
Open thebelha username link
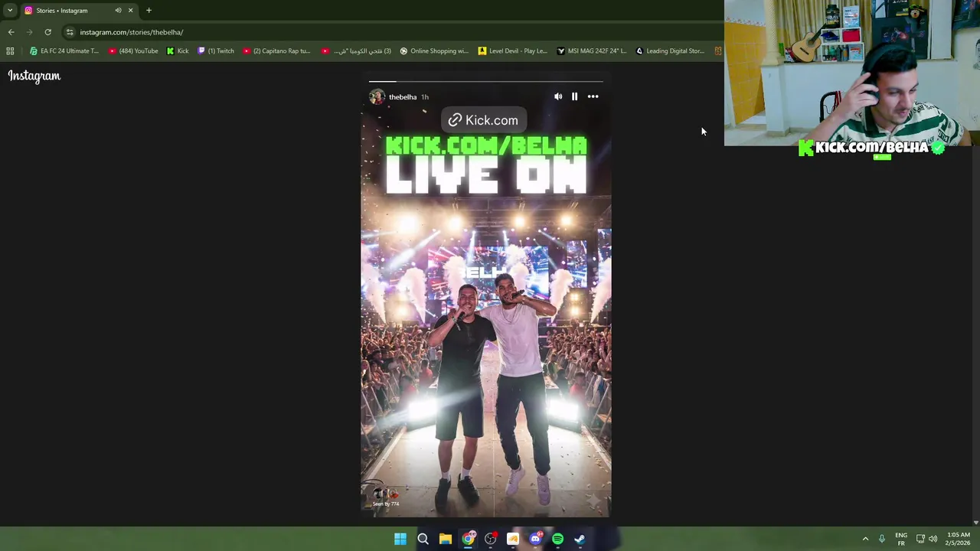tap(403, 97)
